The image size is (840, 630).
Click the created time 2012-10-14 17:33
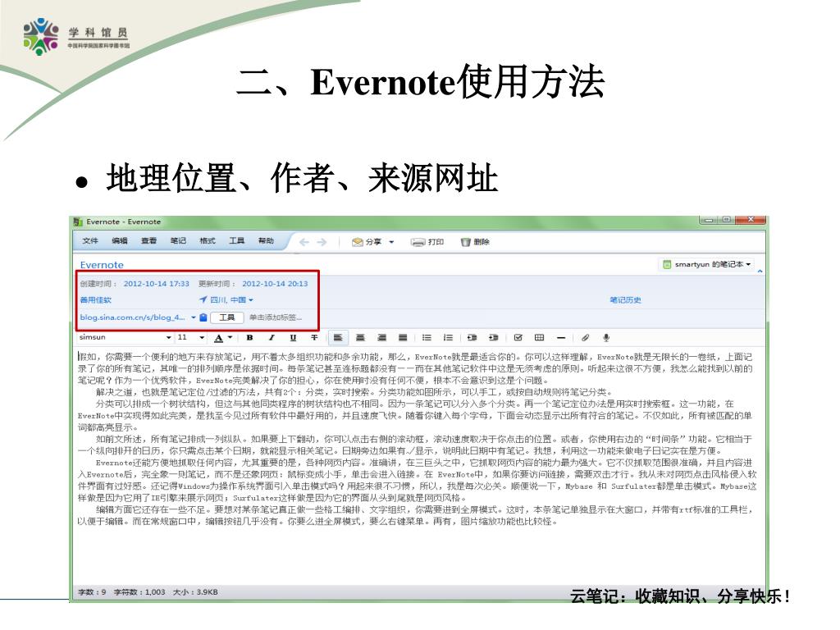click(x=157, y=283)
